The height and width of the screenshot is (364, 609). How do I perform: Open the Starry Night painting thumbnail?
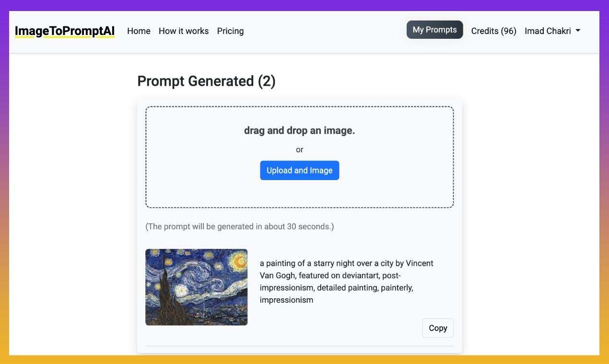click(x=197, y=287)
